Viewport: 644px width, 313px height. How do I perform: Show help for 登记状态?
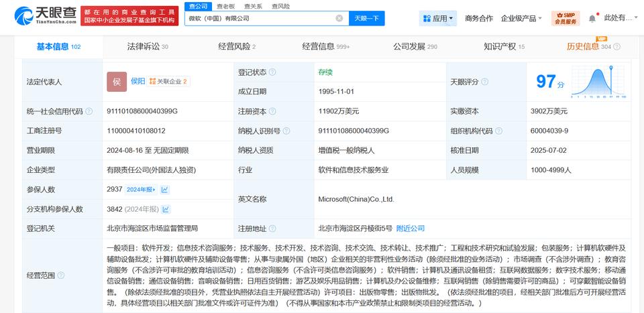coord(272,72)
